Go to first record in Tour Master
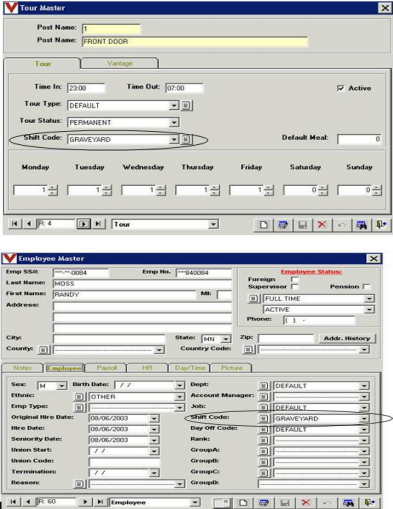The height and width of the screenshot is (509, 393). pos(14,224)
